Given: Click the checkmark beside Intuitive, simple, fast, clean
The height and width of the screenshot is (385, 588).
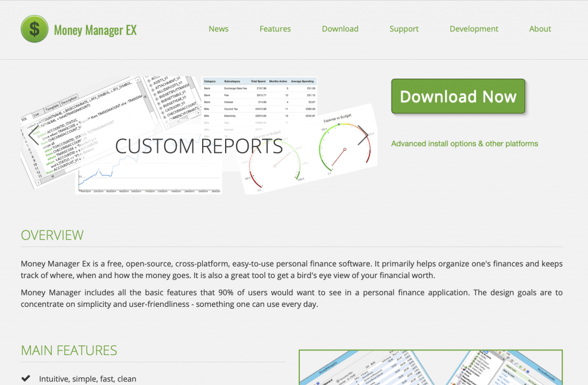Looking at the screenshot, I should tap(25, 378).
